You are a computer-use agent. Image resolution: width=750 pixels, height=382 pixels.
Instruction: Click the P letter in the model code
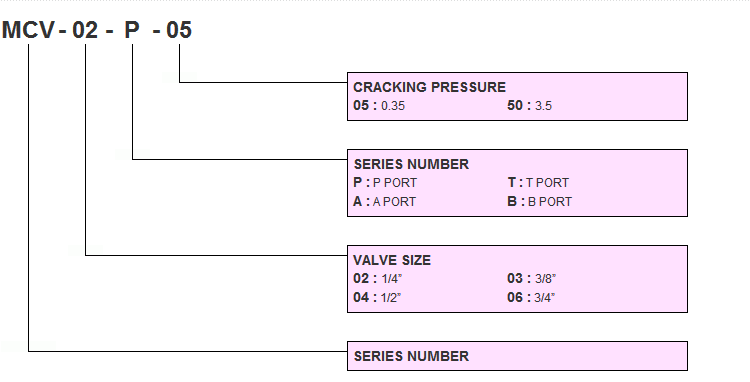point(132,30)
